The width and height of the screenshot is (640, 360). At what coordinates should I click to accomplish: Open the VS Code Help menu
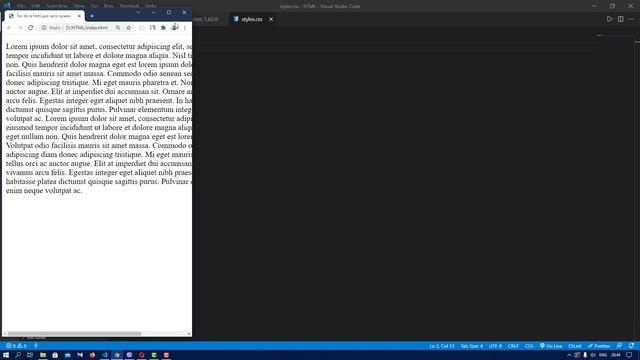click(151, 6)
